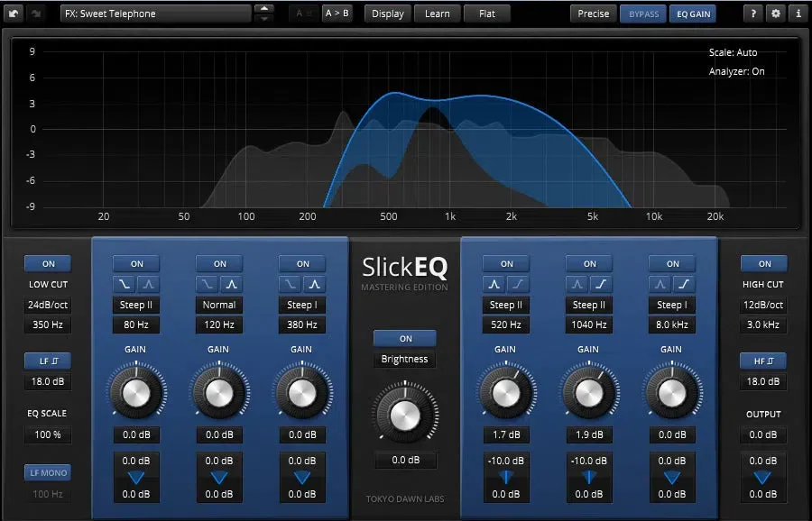
Task: Open Steep I slope for 380 Hz band
Action: [x=302, y=305]
